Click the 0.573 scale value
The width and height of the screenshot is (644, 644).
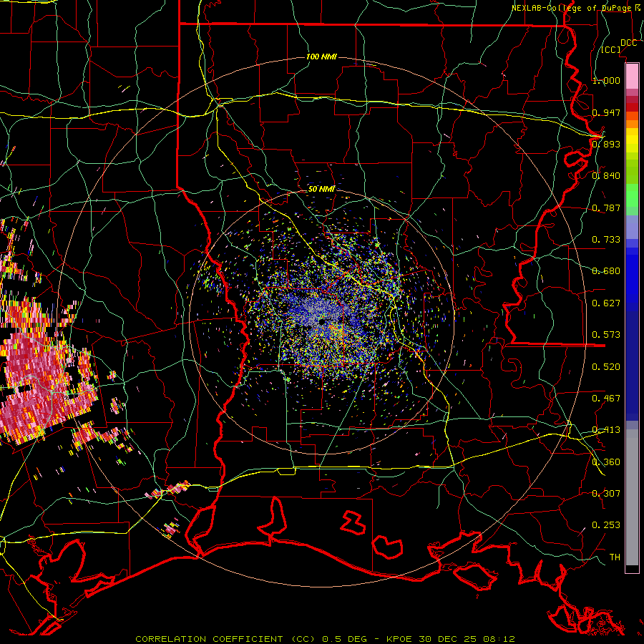606,335
